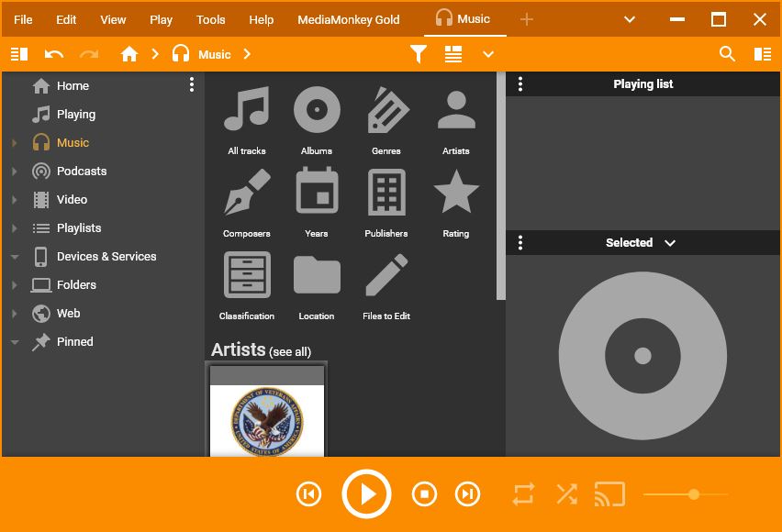Open the Tools menu

pos(210,19)
